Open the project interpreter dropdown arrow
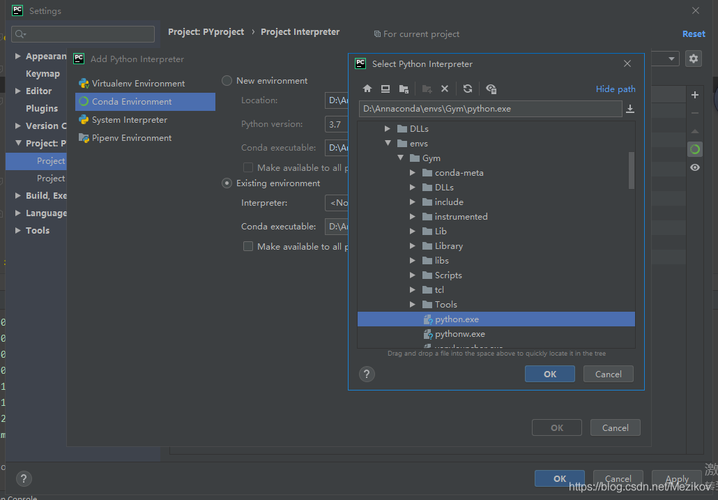This screenshot has height=500, width=718. click(671, 59)
